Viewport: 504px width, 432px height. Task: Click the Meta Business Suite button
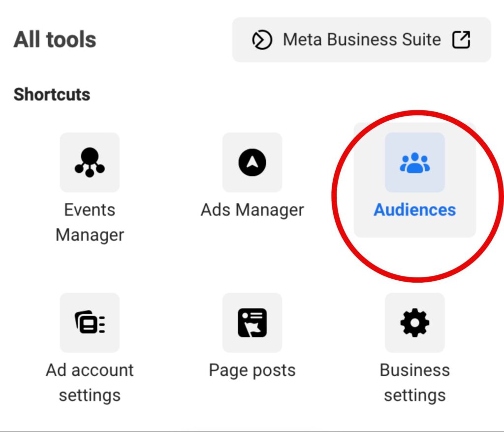pyautogui.click(x=362, y=39)
